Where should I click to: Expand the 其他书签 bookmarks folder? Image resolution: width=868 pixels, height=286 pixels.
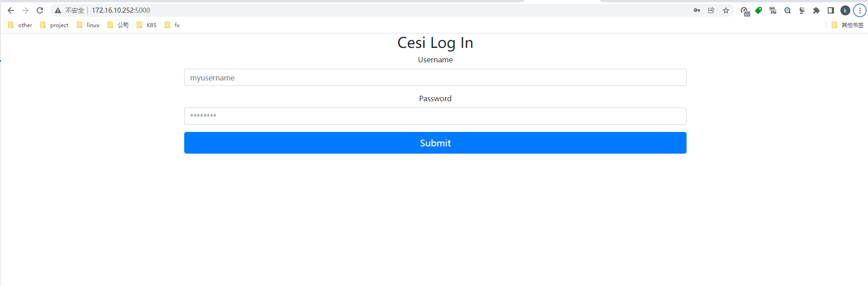pos(848,25)
